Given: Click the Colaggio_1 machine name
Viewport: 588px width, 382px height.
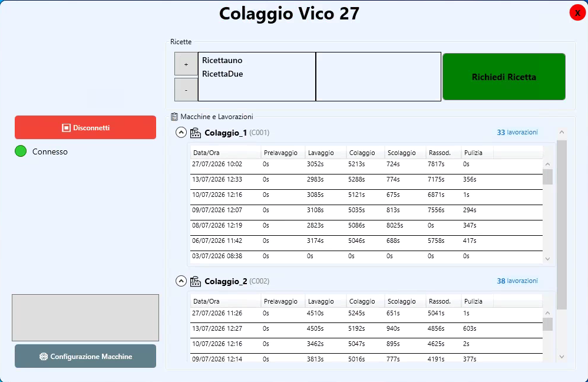Looking at the screenshot, I should pyautogui.click(x=226, y=133).
